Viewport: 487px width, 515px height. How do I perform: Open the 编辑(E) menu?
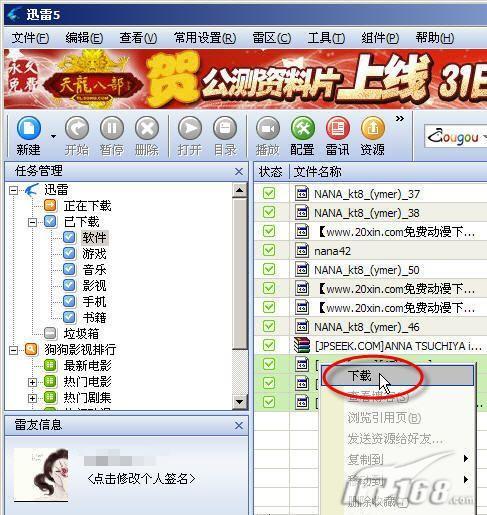[x=84, y=38]
